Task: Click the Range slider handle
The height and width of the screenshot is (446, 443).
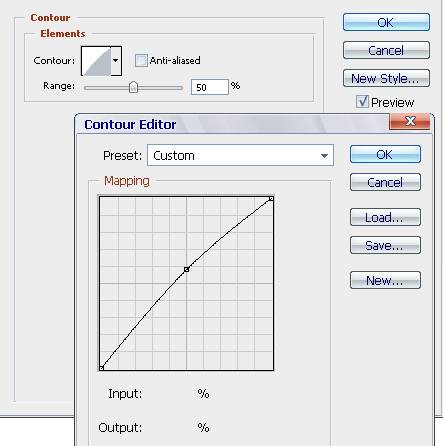Action: tap(133, 87)
